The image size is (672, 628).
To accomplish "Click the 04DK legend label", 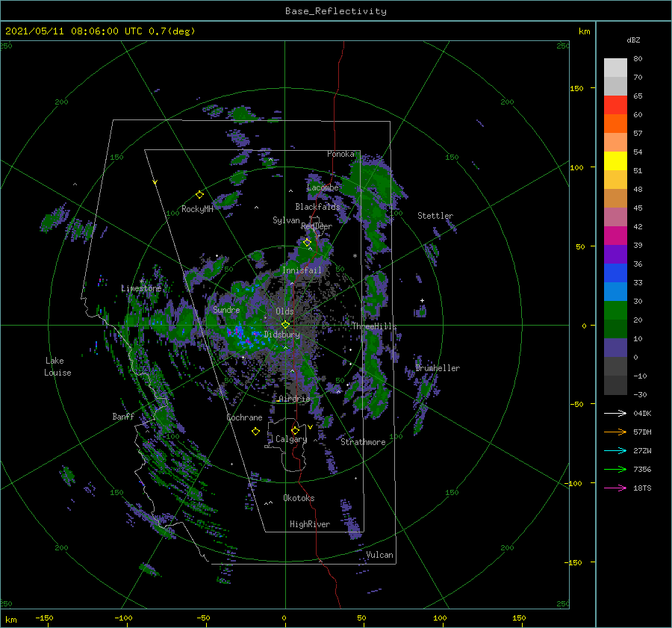I will point(642,414).
